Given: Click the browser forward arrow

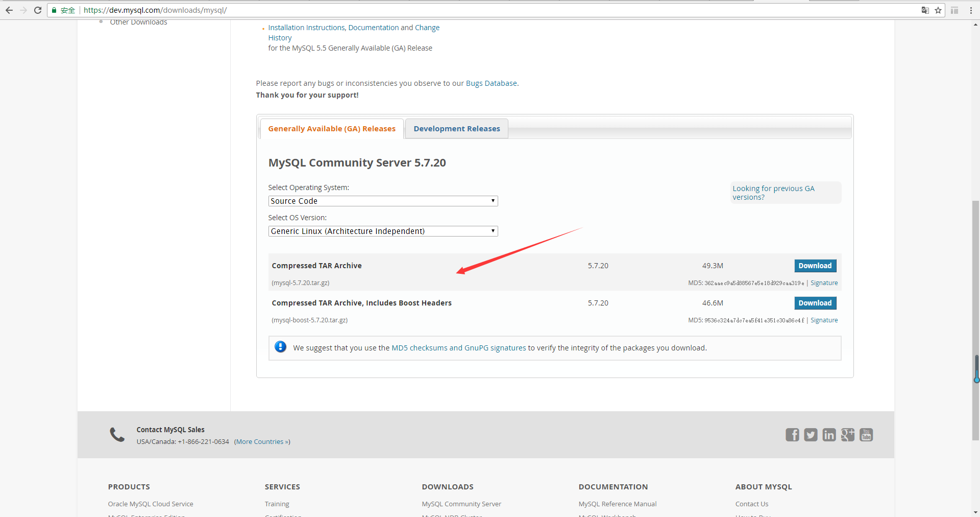Looking at the screenshot, I should (x=23, y=10).
